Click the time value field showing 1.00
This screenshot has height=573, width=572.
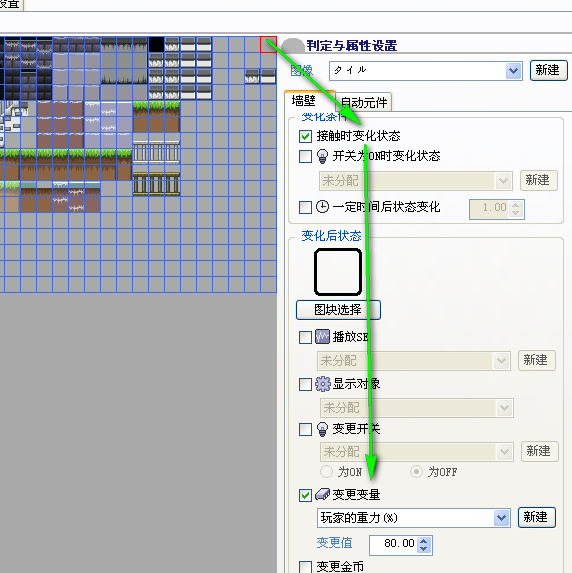pyautogui.click(x=489, y=209)
